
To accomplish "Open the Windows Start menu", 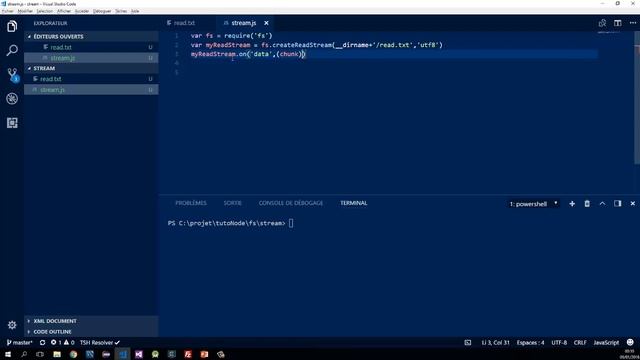I will pos(8,354).
